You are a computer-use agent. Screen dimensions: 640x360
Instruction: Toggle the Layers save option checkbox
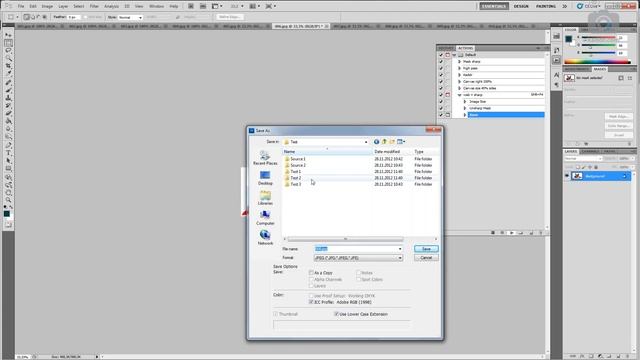(311, 286)
